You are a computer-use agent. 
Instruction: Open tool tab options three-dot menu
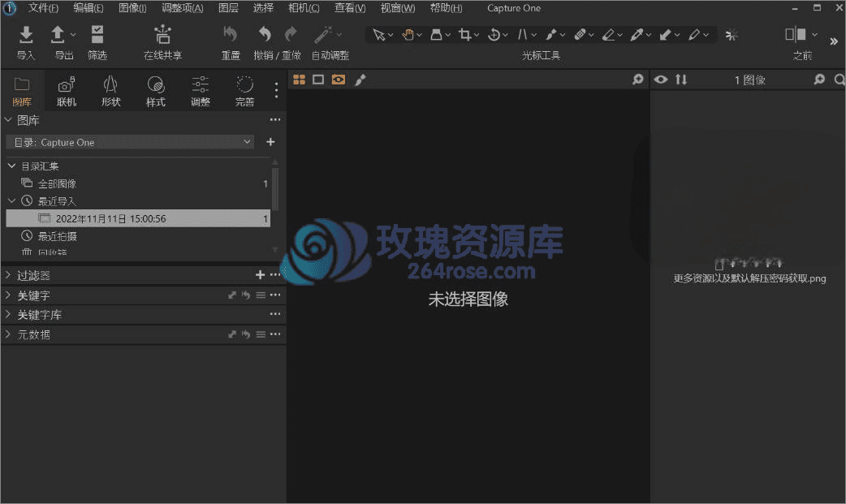[276, 90]
